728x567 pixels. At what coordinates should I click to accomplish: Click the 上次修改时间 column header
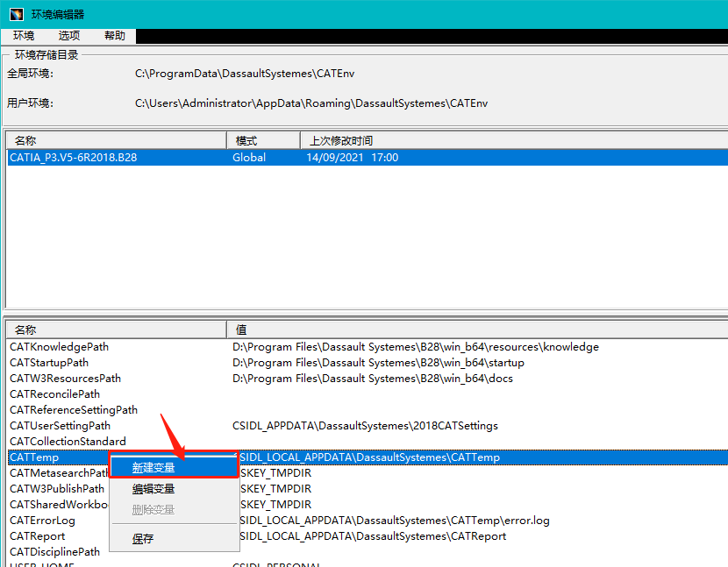pyautogui.click(x=515, y=140)
